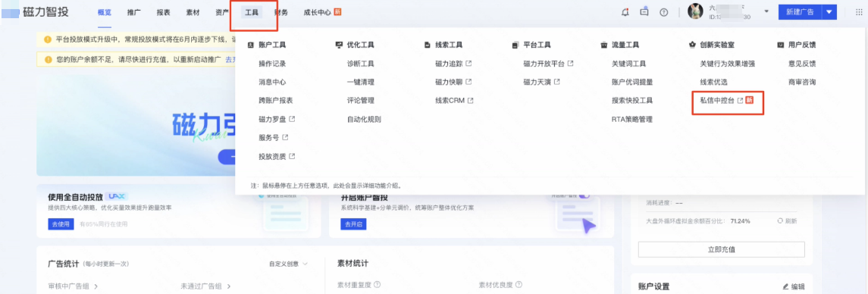Select 线索优选 in the tools menu
This screenshot has width=868, height=294.
coord(713,82)
